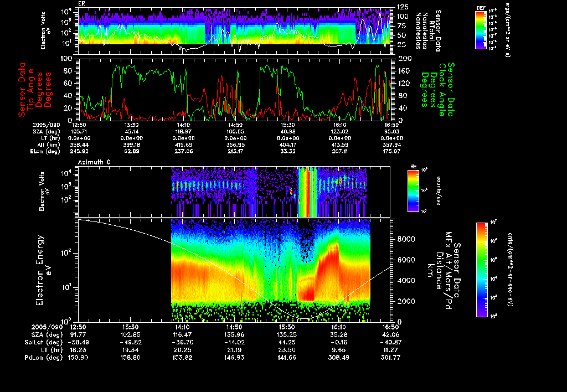
Task: Click the 200 clock angle tick label
Action: point(405,59)
